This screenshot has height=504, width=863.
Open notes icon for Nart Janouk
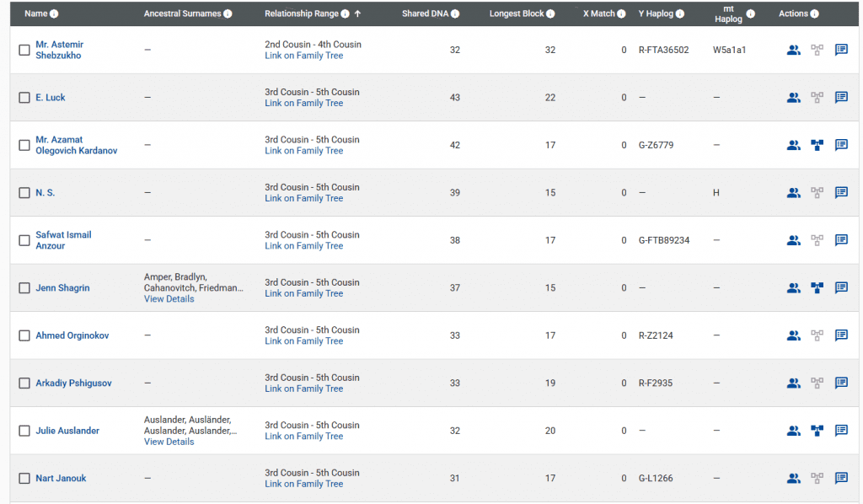[841, 479]
